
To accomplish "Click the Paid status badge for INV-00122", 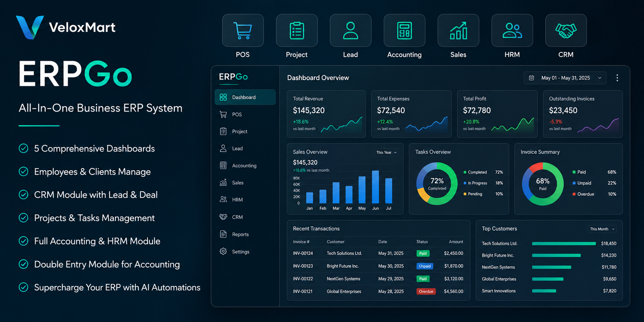I will [423, 279].
